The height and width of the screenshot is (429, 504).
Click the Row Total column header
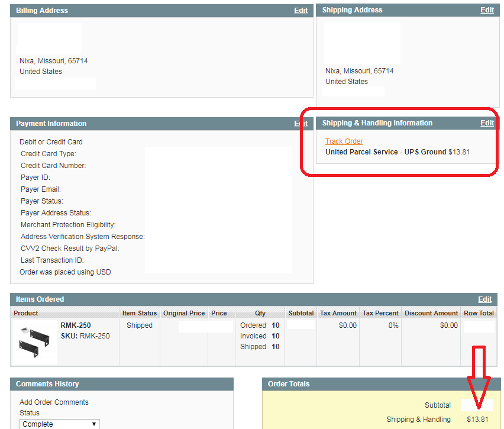click(x=479, y=313)
